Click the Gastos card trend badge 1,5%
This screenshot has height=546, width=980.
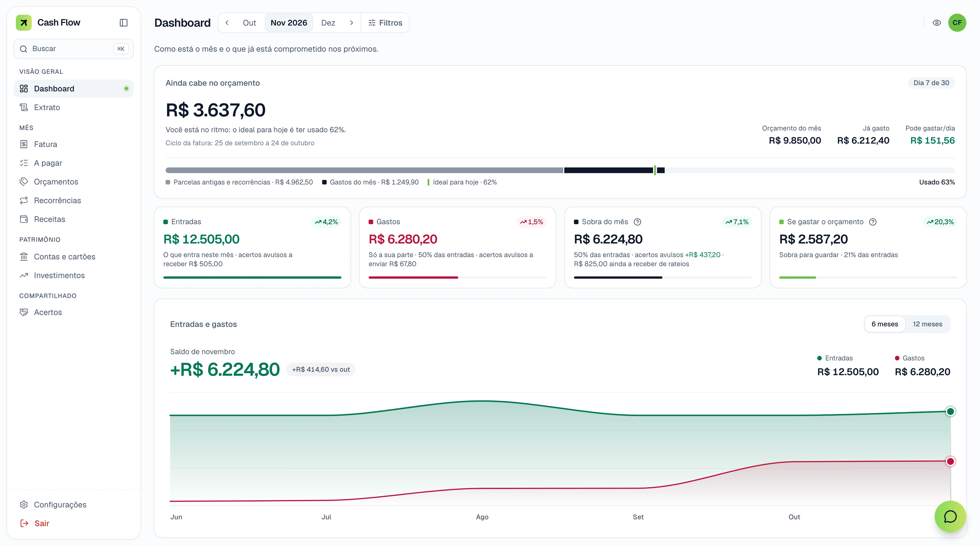(531, 222)
